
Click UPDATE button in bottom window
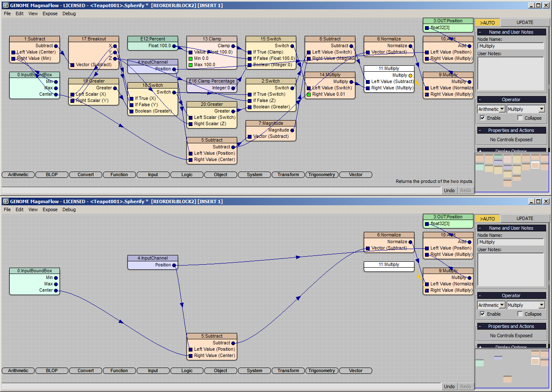pyautogui.click(x=525, y=219)
